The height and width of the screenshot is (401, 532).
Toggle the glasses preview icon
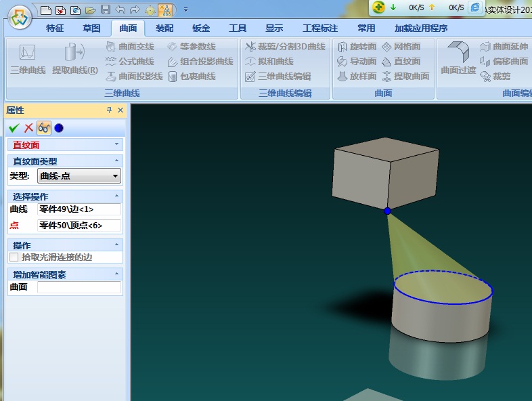click(44, 127)
